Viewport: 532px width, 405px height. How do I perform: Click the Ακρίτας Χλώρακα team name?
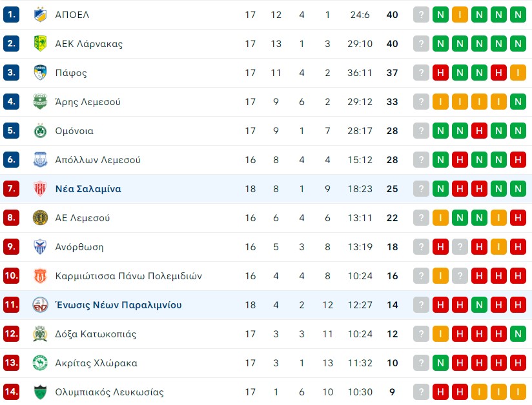[x=96, y=363]
